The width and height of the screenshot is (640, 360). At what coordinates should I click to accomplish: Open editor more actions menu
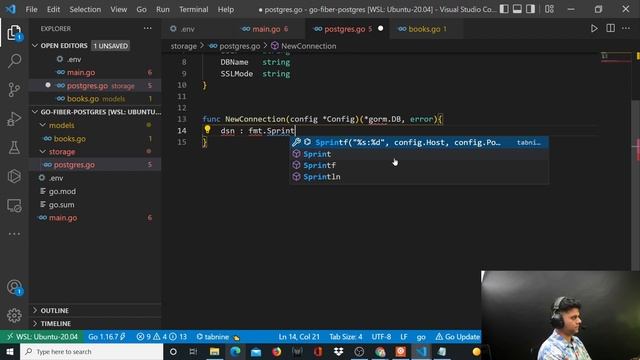coord(626,28)
